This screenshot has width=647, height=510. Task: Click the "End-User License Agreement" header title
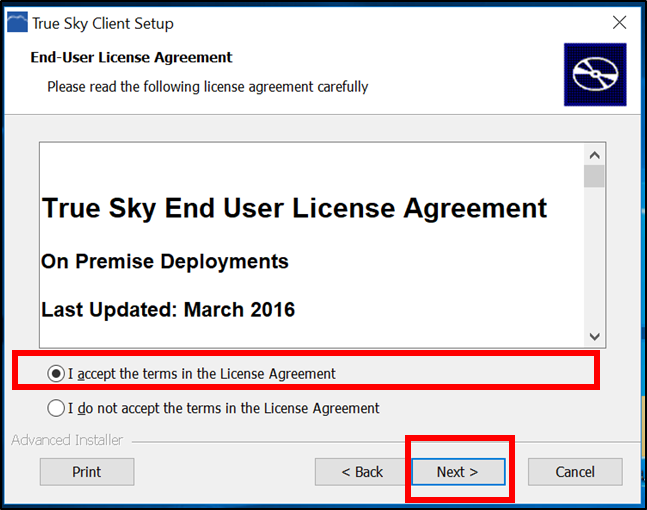[x=132, y=58]
